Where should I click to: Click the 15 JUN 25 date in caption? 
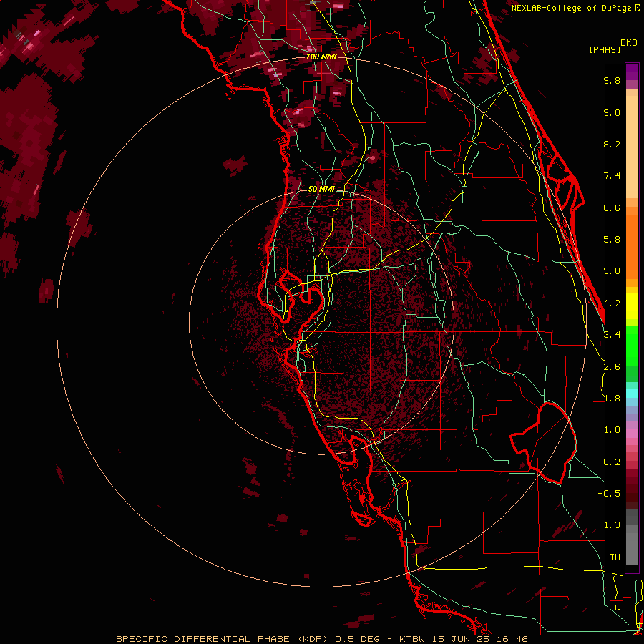462,639
